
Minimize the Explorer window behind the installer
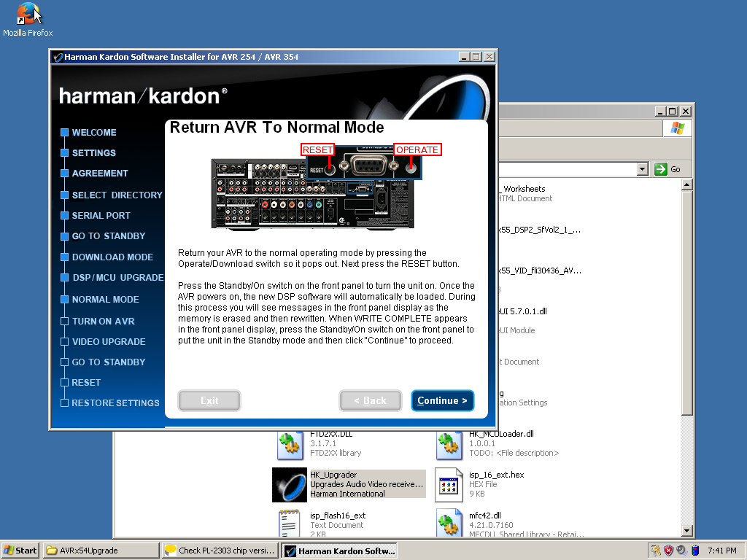[660, 112]
